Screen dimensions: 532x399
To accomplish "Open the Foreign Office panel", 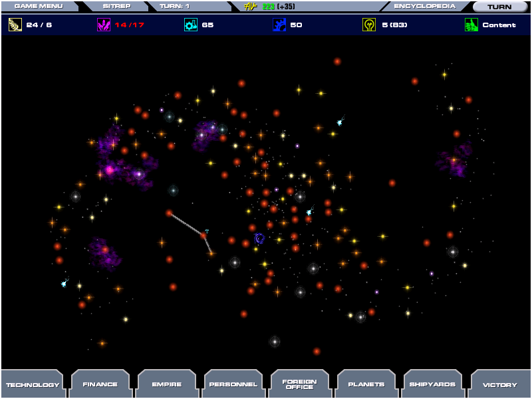I will 299,384.
